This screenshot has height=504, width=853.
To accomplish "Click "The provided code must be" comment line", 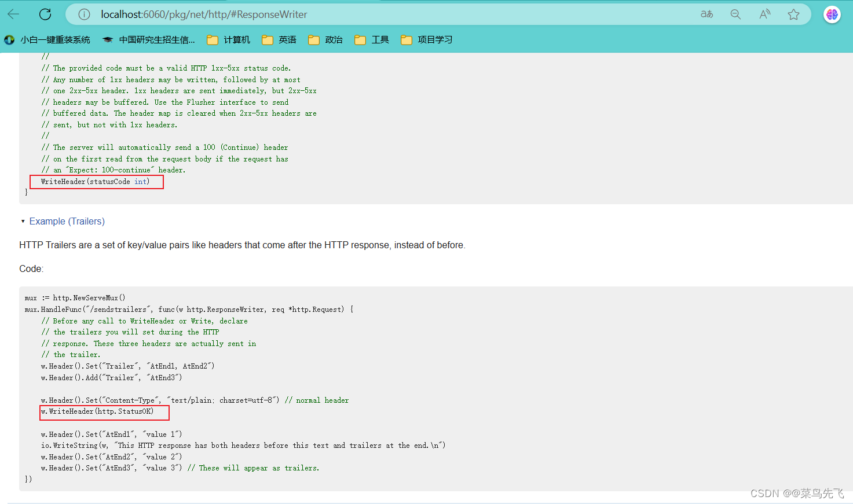I will point(166,68).
